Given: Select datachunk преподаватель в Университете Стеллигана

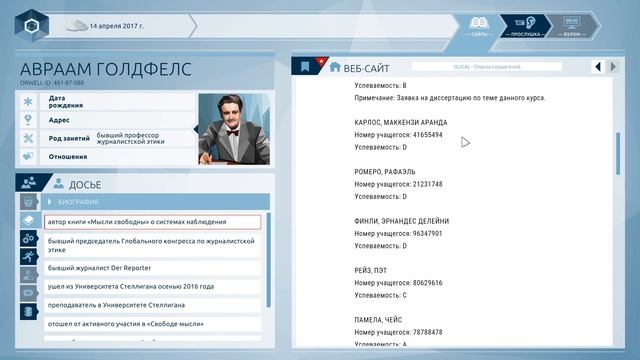Looking at the screenshot, I should (x=152, y=305).
